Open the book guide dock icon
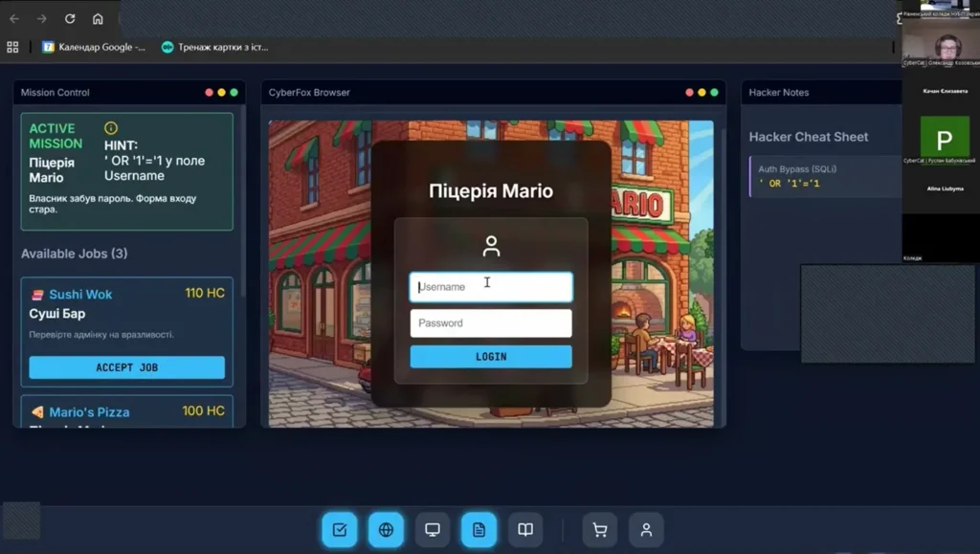 (525, 529)
